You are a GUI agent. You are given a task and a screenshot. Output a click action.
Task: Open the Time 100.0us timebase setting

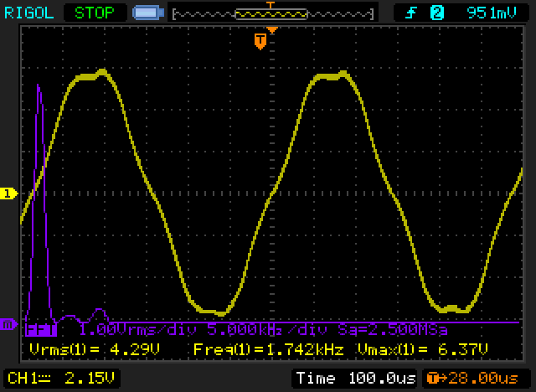click(355, 378)
